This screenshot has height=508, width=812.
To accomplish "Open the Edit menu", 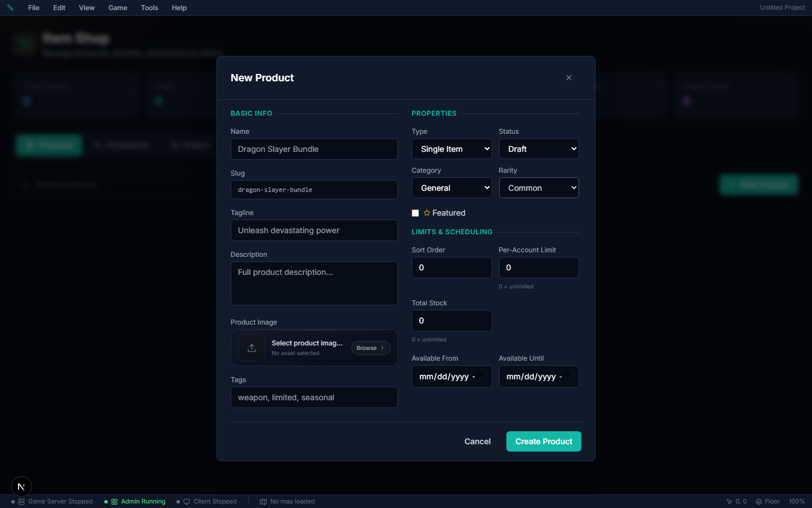I will [59, 8].
